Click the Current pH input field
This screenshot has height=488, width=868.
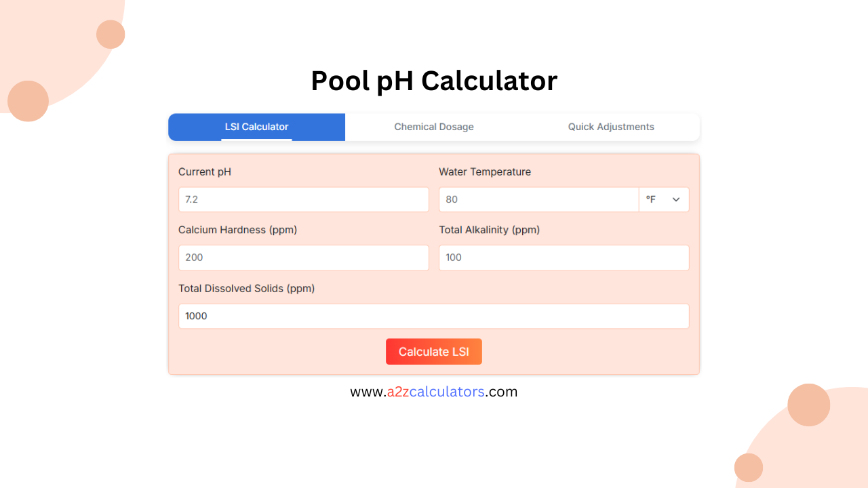[303, 199]
